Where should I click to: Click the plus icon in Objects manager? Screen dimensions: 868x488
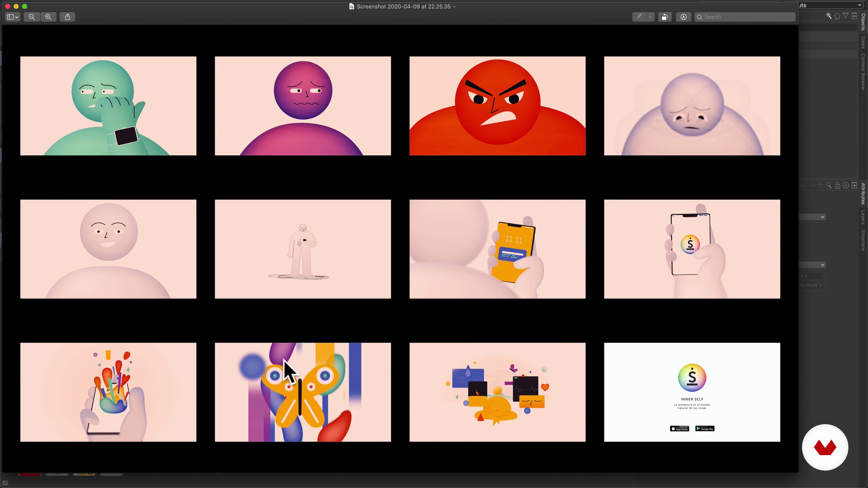tap(854, 16)
